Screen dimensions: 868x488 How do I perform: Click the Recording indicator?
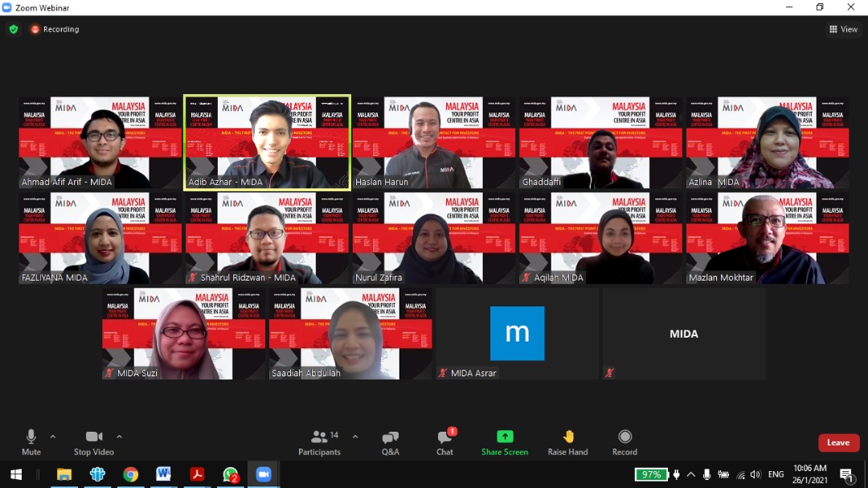point(55,30)
